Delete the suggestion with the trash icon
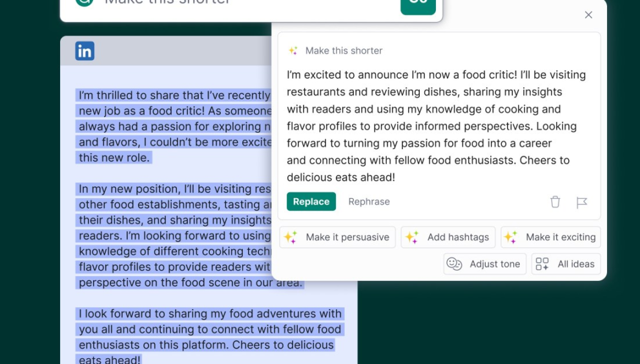The image size is (640, 364). click(x=555, y=201)
